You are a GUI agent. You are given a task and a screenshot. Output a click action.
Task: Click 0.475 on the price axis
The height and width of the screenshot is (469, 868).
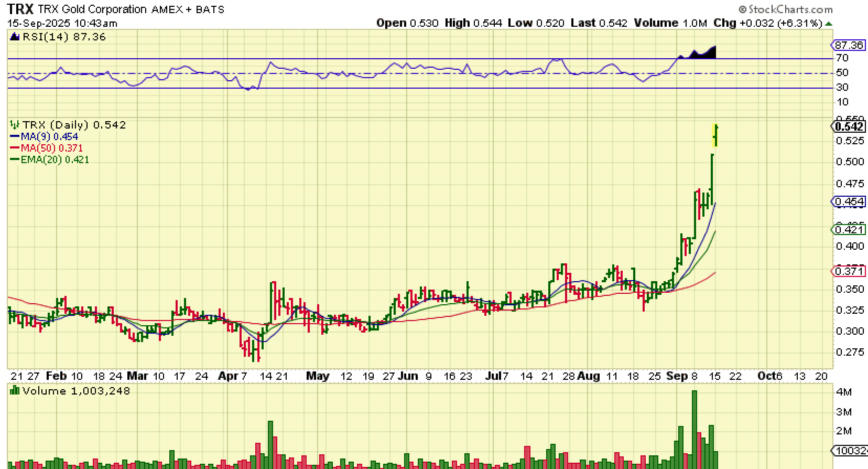[850, 184]
